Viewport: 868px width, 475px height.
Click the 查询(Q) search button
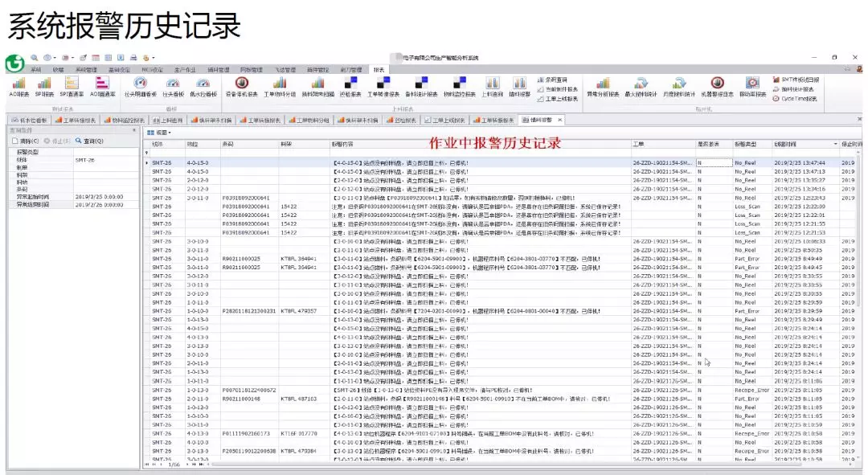pos(89,141)
